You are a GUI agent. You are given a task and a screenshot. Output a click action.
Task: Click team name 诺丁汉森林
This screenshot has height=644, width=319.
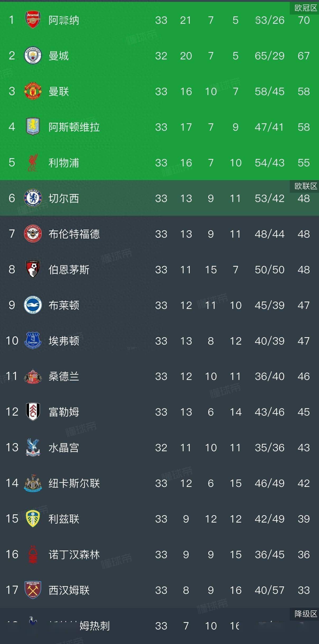pyautogui.click(x=74, y=554)
